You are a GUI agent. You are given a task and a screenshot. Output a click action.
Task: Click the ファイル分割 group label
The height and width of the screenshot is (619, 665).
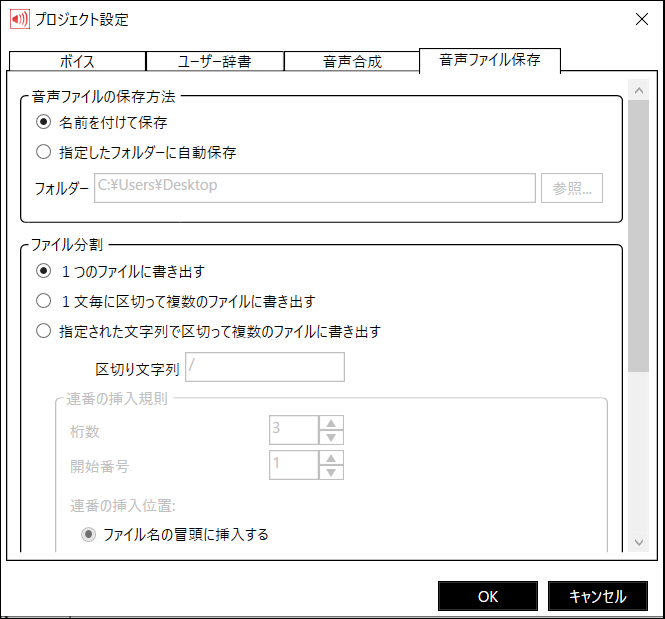pyautogui.click(x=67, y=245)
